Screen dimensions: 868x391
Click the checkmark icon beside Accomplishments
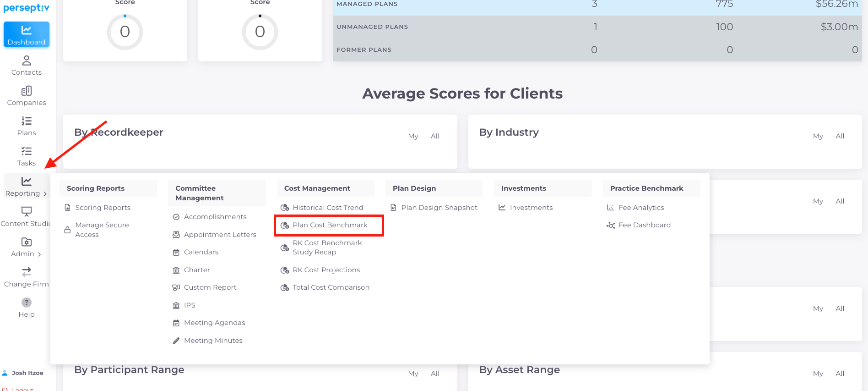pos(176,217)
